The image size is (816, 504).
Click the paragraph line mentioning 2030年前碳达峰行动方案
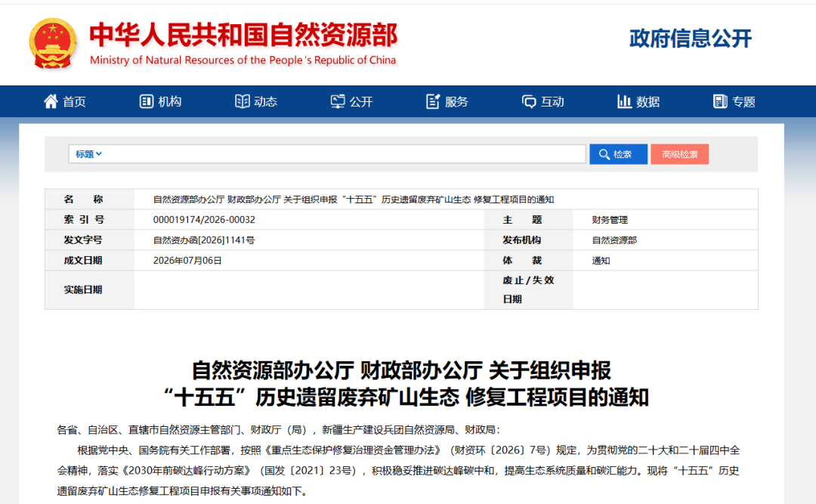[398, 471]
